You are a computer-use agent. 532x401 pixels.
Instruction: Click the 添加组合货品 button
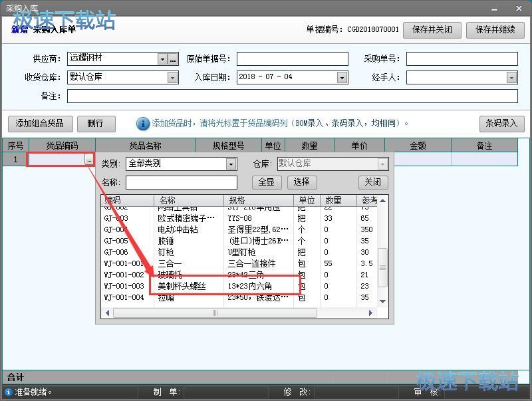click(x=40, y=124)
